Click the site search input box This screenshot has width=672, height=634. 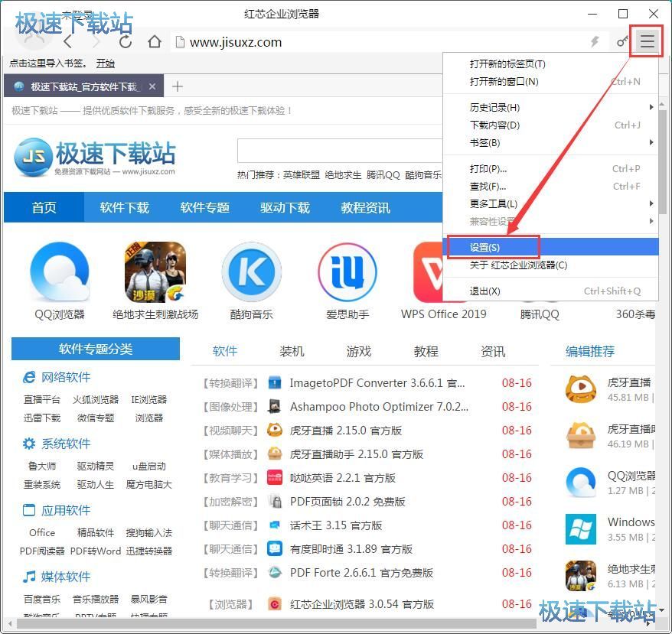tap(340, 151)
